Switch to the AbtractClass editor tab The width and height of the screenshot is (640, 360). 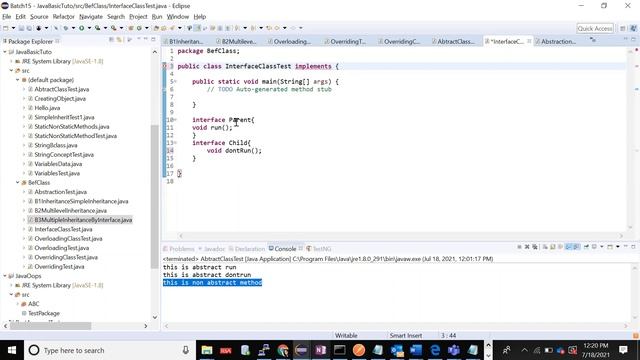click(453, 41)
